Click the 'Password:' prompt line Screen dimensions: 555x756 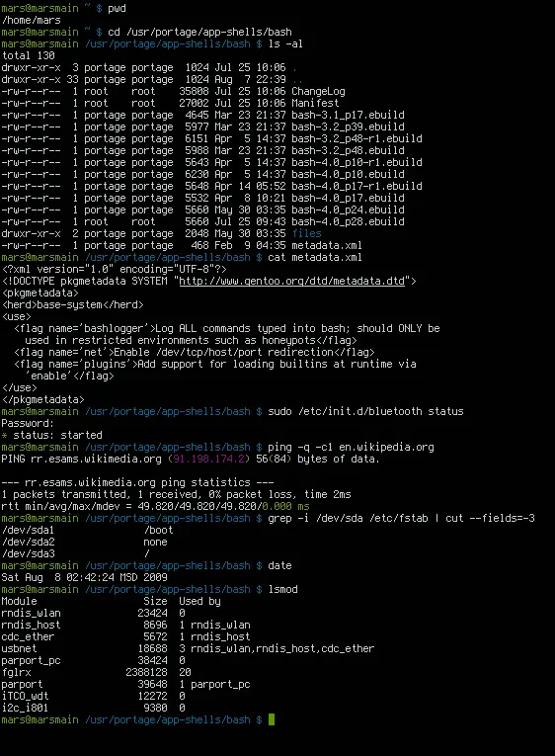coord(28,423)
